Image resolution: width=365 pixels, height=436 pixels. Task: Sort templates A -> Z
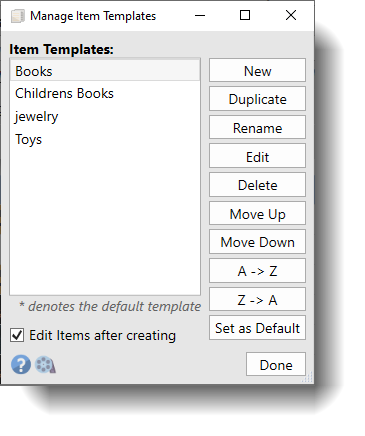[257, 271]
